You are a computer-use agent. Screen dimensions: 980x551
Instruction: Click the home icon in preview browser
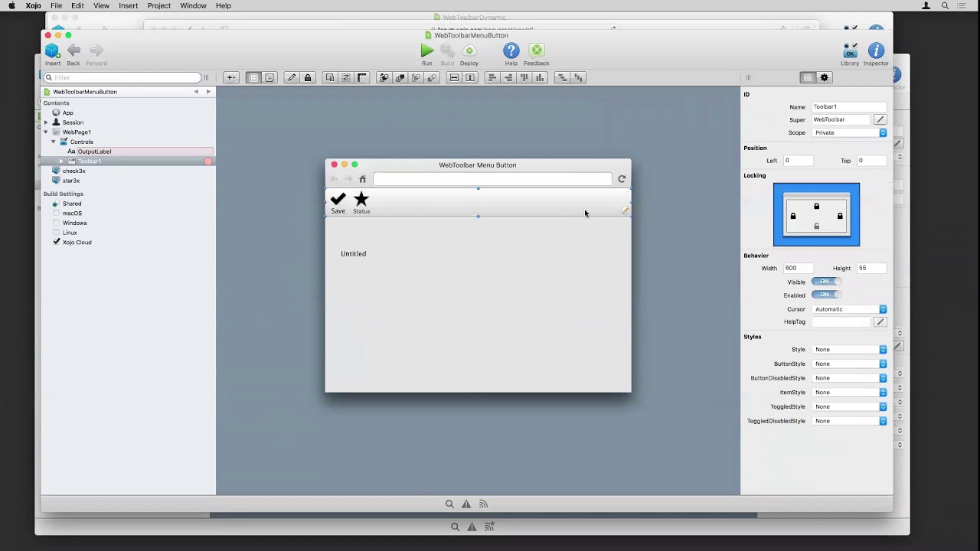pyautogui.click(x=363, y=179)
